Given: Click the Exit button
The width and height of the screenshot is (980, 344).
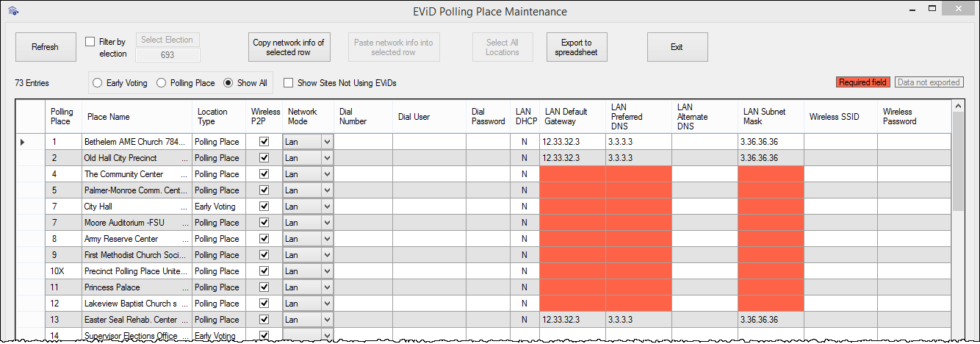Looking at the screenshot, I should point(677,47).
